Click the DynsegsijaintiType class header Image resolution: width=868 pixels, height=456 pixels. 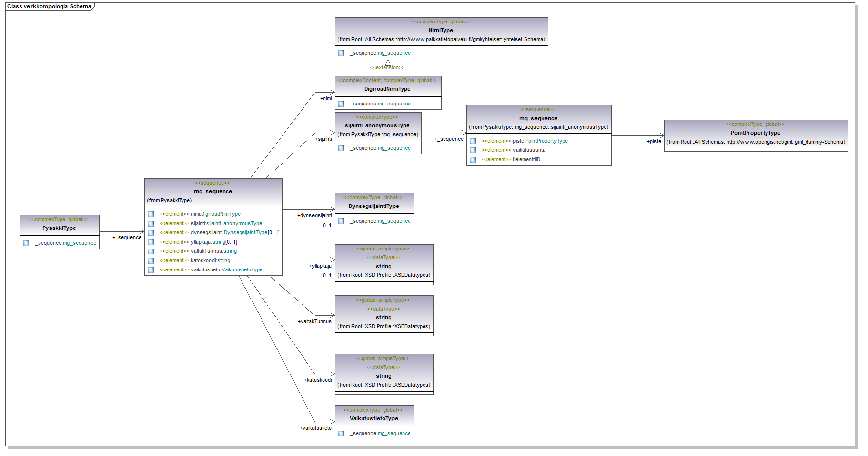[x=374, y=203]
